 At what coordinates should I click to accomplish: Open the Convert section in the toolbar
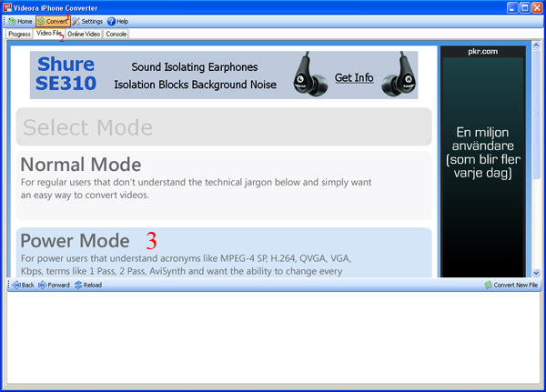53,22
